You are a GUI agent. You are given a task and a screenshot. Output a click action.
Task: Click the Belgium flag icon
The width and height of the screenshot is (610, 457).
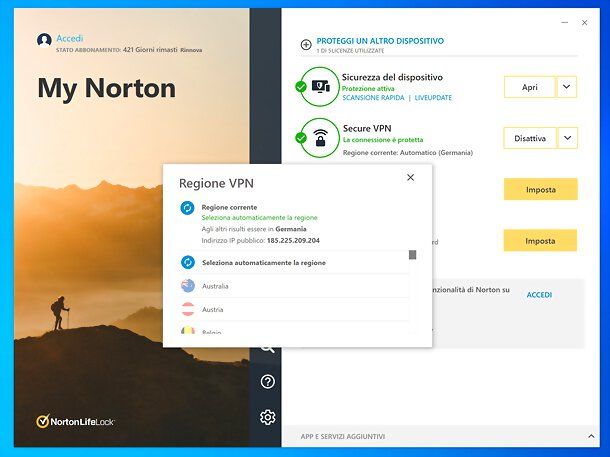[188, 331]
